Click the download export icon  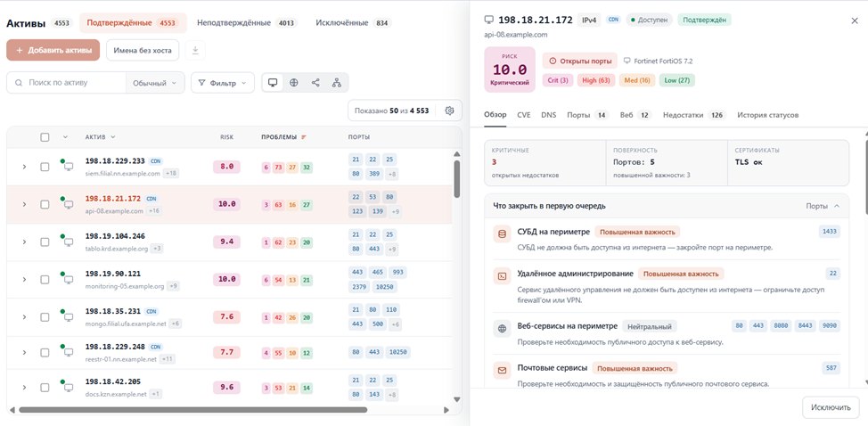tap(195, 50)
